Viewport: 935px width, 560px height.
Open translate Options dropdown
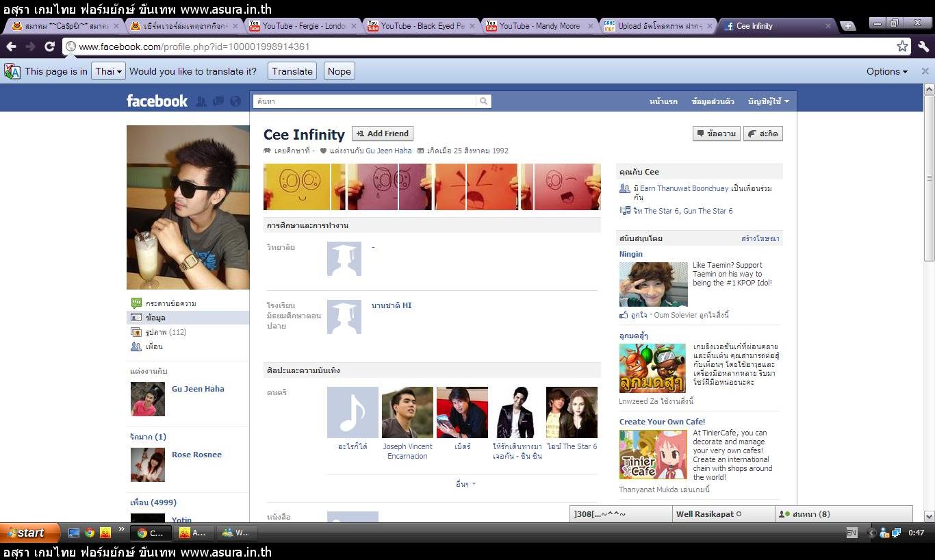click(886, 71)
